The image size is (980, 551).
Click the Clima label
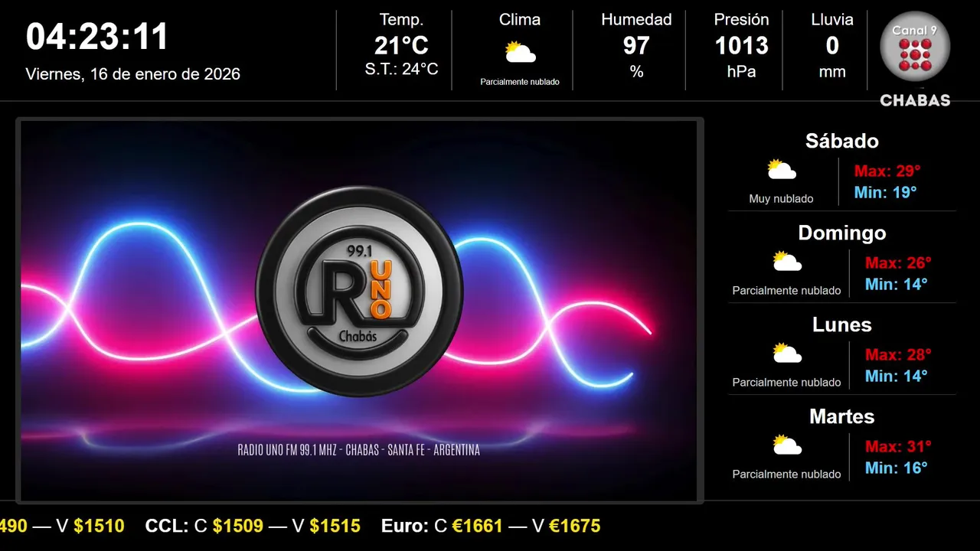pyautogui.click(x=520, y=20)
